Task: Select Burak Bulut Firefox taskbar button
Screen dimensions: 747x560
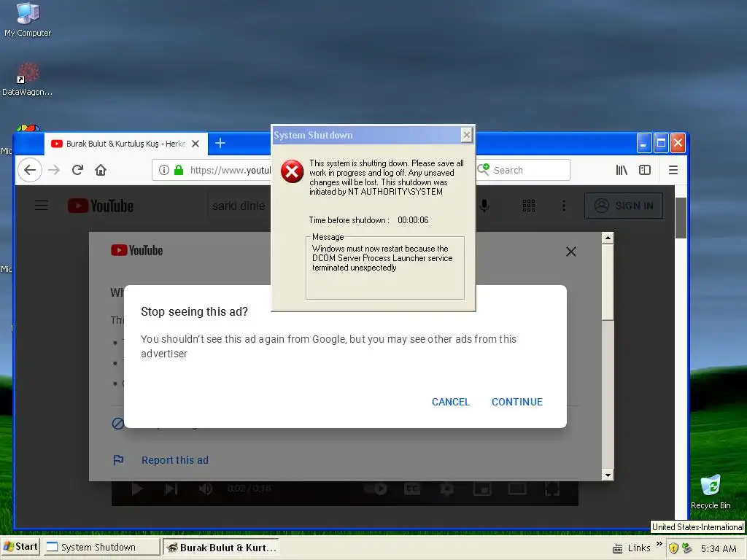Action: (220, 547)
